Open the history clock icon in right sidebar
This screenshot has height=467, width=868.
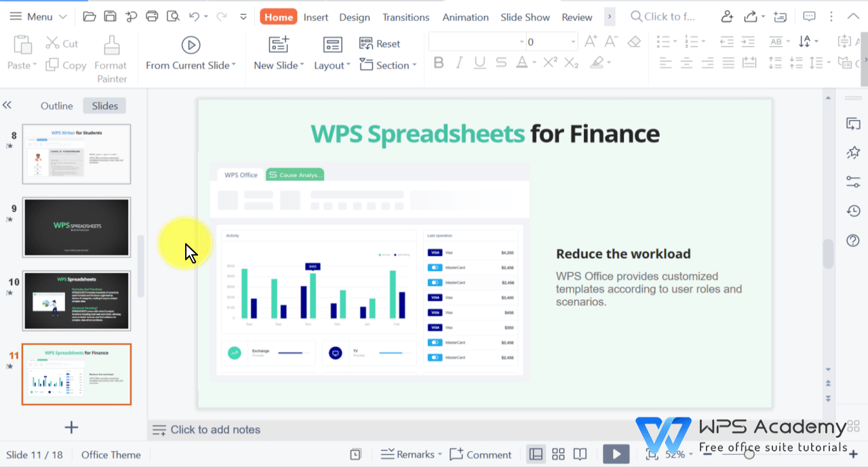click(x=853, y=211)
